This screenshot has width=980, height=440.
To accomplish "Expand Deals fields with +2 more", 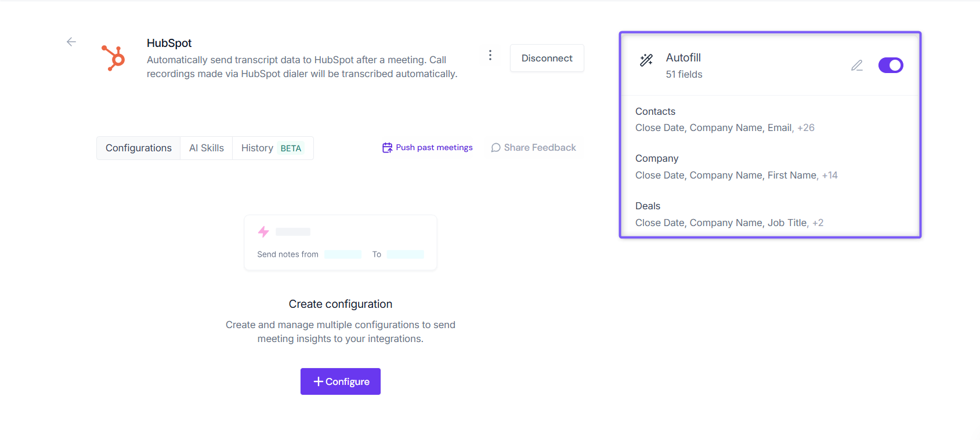I will 818,223.
